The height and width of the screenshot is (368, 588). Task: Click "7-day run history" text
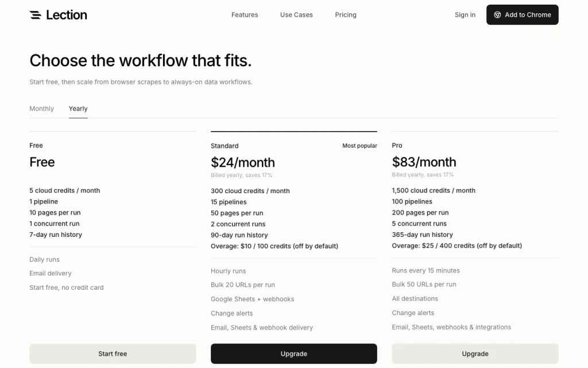56,235
